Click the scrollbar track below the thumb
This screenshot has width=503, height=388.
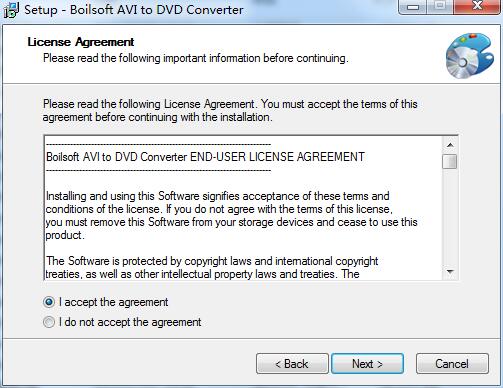click(450, 217)
